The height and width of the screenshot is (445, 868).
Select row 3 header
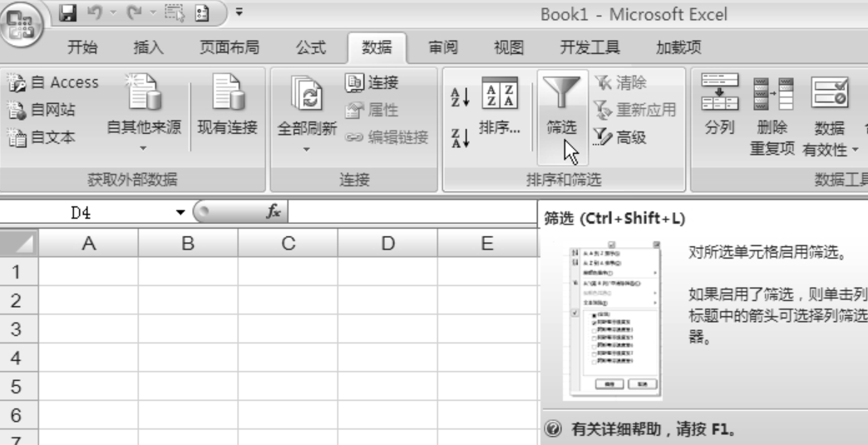coord(19,329)
